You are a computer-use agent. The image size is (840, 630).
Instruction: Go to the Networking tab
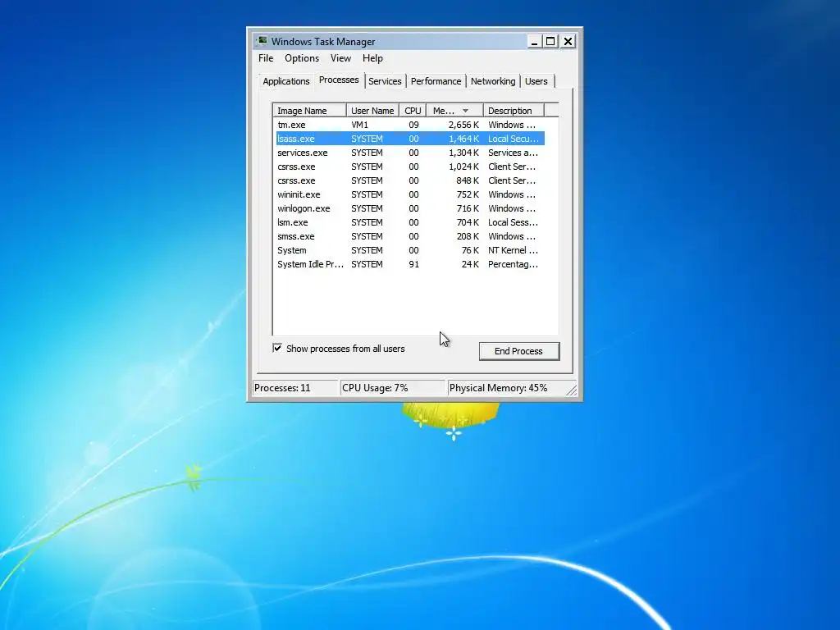pos(493,81)
